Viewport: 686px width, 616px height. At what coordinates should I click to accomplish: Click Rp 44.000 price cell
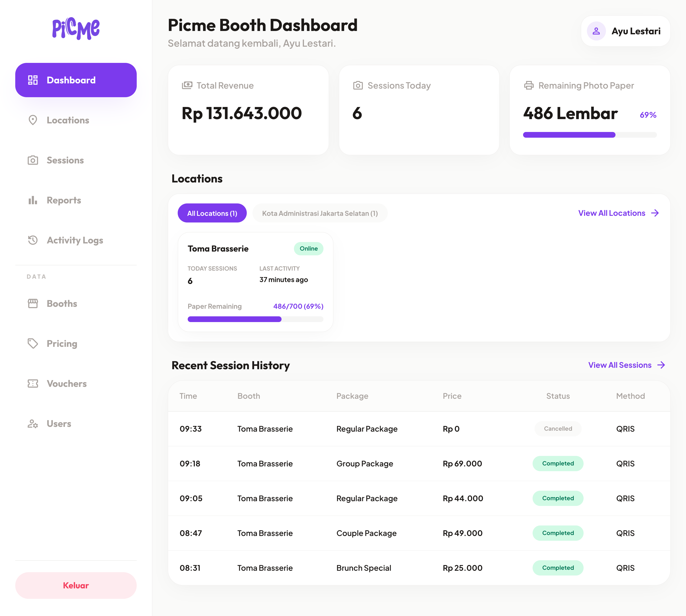[463, 498]
